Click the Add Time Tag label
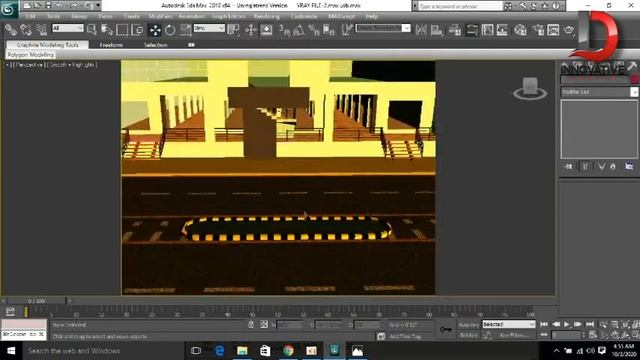 (404, 336)
